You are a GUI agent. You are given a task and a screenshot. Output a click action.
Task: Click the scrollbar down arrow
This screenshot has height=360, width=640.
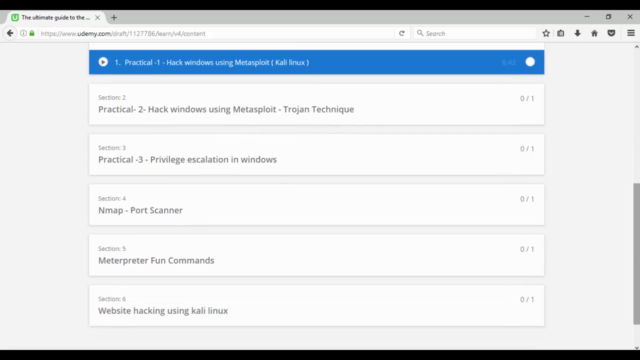click(636, 347)
